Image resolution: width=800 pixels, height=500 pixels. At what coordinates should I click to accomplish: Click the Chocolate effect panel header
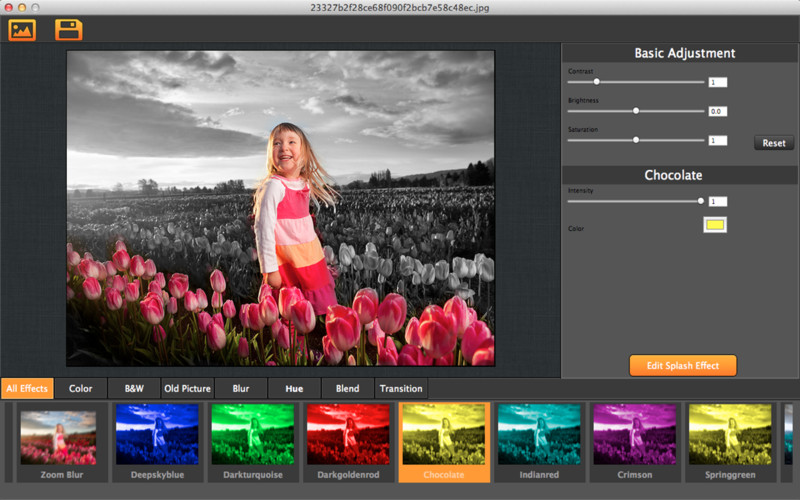[x=680, y=175]
